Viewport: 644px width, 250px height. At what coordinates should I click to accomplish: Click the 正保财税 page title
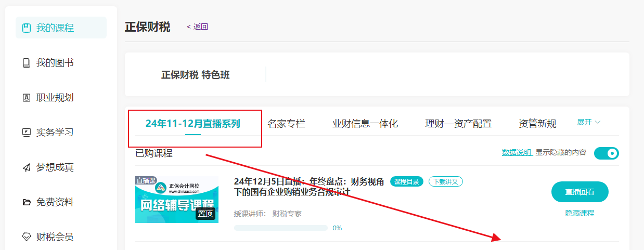coord(147,27)
